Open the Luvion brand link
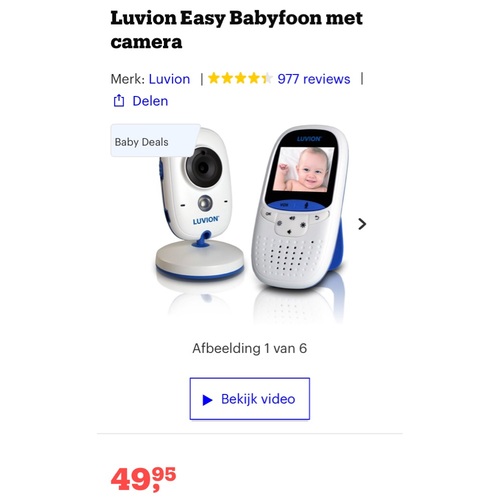Image resolution: width=500 pixels, height=500 pixels. click(169, 79)
